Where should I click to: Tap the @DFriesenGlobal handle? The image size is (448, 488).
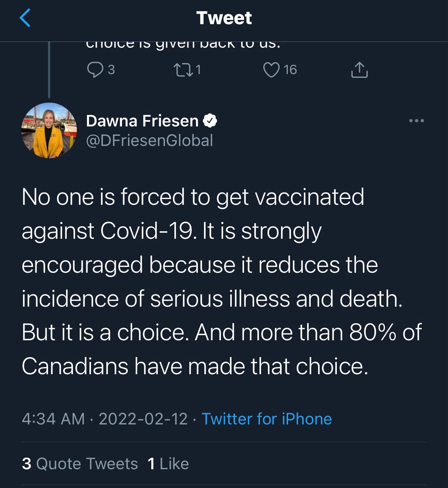coord(149,141)
